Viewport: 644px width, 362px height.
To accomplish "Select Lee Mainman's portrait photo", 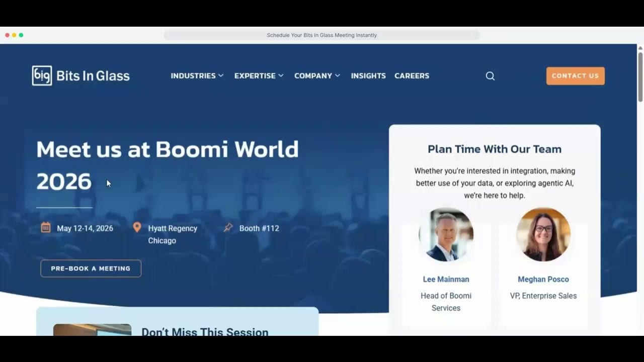I will (446, 234).
